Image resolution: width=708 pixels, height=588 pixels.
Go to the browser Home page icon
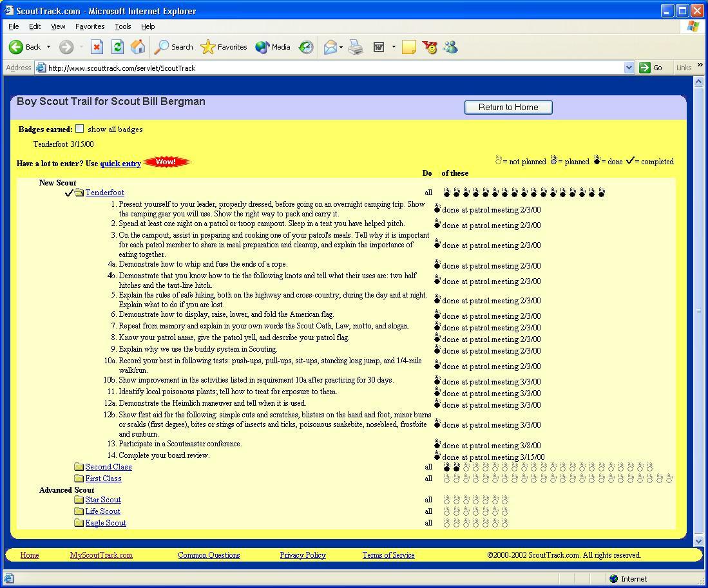pos(138,47)
